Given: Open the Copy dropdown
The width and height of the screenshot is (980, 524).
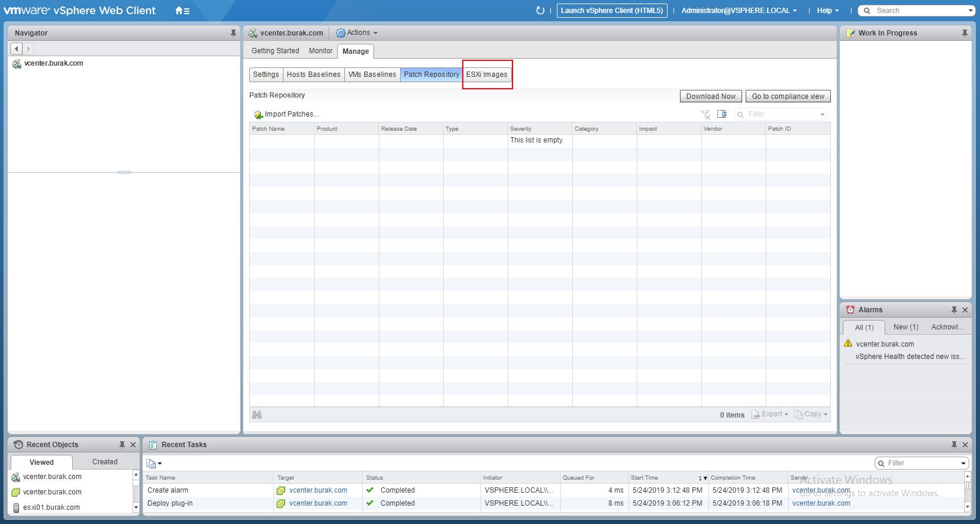Looking at the screenshot, I should click(811, 415).
